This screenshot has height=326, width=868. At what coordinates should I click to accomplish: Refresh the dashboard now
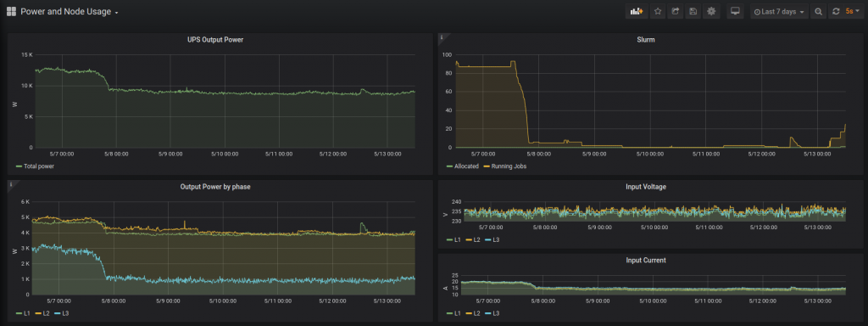(836, 12)
